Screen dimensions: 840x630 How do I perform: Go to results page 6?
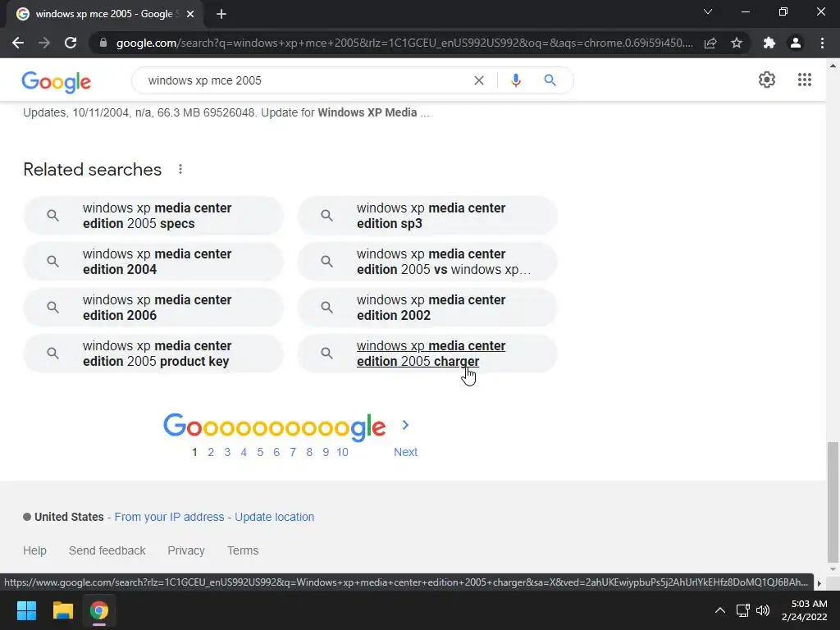(x=276, y=452)
